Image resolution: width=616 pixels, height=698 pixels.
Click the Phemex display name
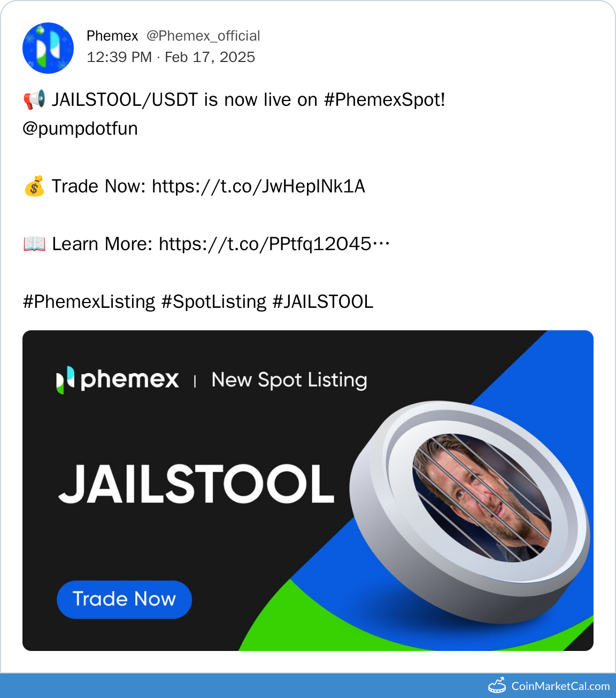pyautogui.click(x=112, y=36)
